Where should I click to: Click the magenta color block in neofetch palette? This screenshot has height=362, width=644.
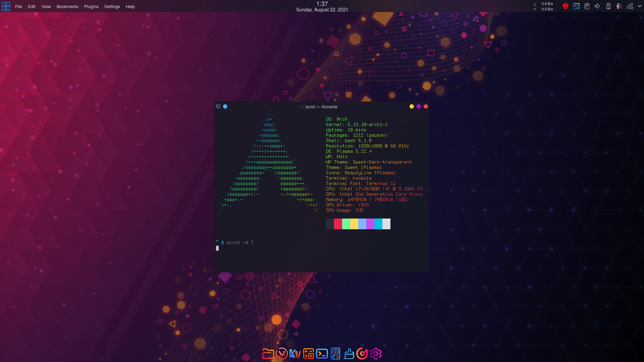[x=370, y=224]
